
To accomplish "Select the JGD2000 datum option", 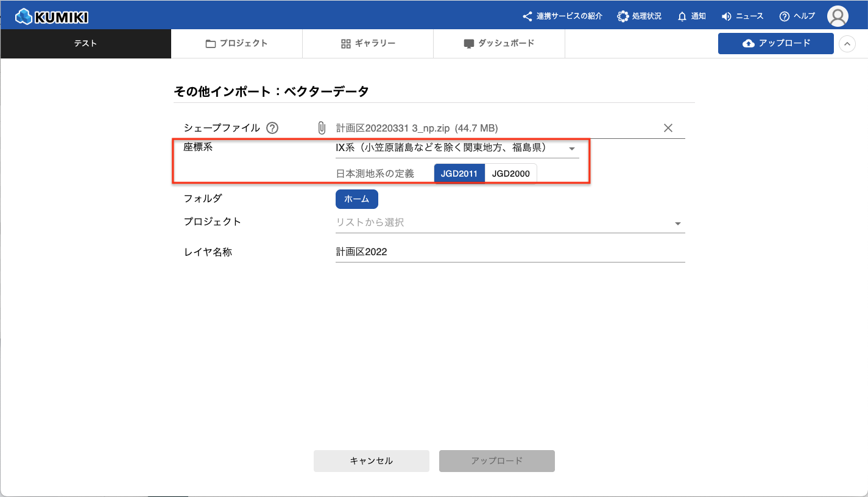I will [510, 174].
